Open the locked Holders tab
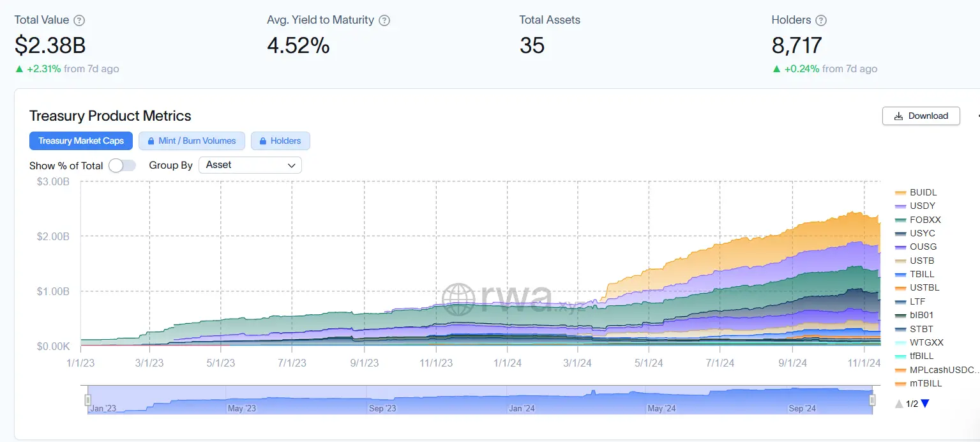The image size is (980, 442). point(280,141)
